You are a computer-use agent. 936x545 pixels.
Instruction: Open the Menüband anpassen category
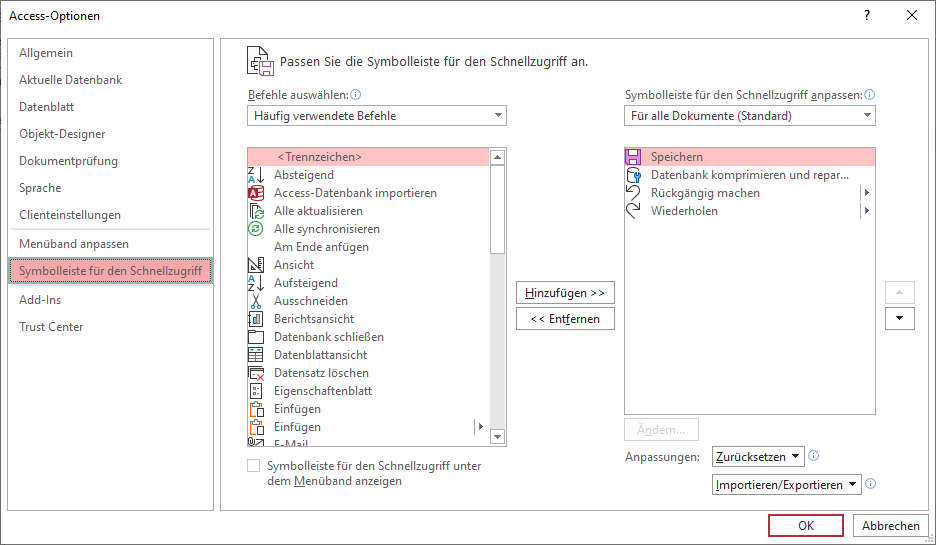click(x=110, y=244)
